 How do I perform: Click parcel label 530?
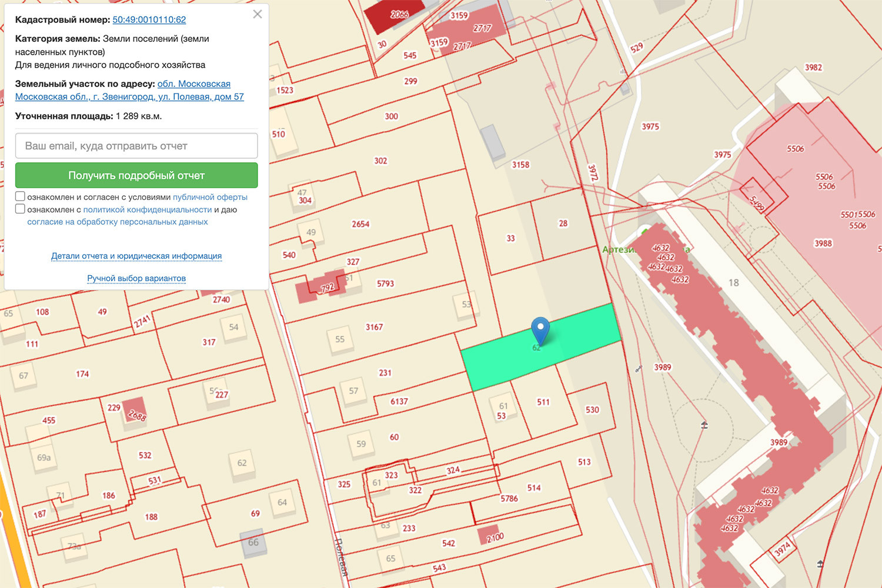592,410
